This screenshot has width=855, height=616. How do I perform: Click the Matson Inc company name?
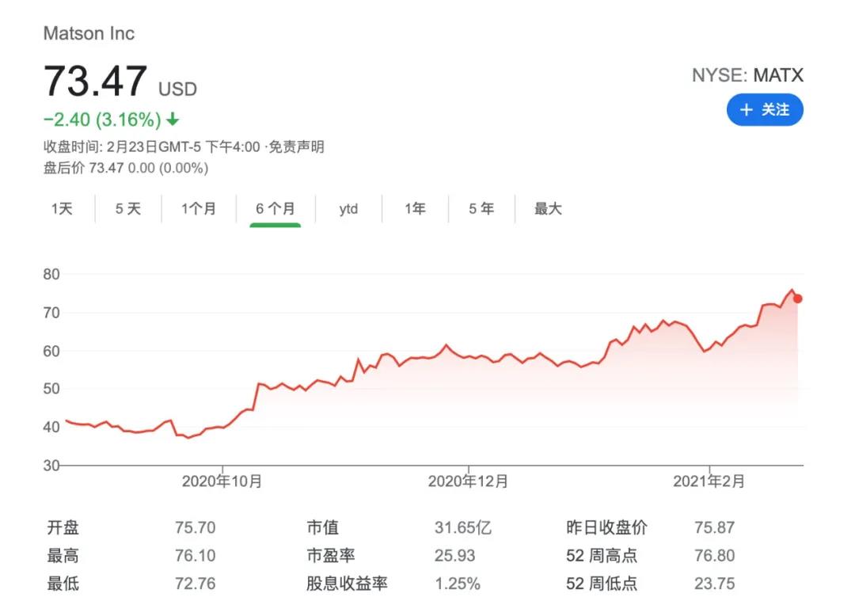click(89, 33)
